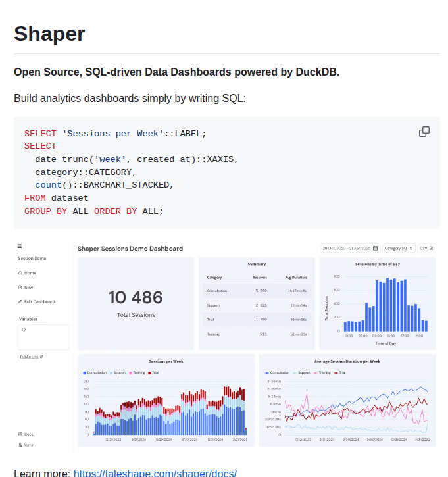This screenshot has height=477, width=448.
Task: Click the New dashboard icon
Action: [x=20, y=287]
